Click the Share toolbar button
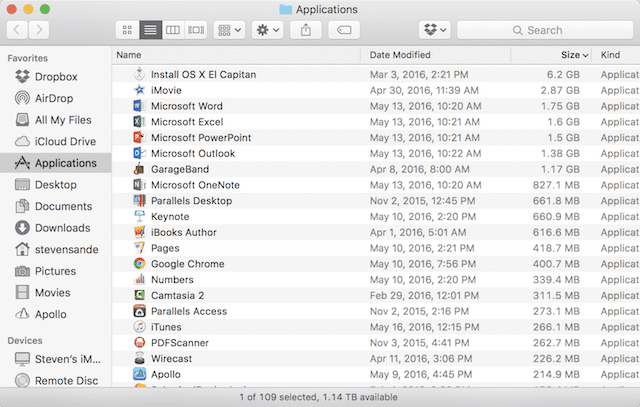Viewport: 640px width, 407px height. click(304, 30)
